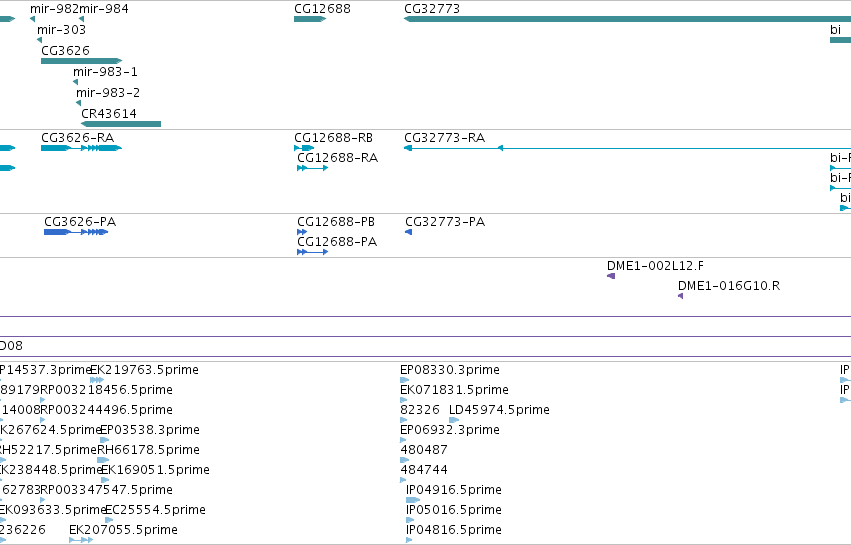Screen dimensions: 851x545
Task: Click the mir-303 arrow marker
Action: point(39,40)
